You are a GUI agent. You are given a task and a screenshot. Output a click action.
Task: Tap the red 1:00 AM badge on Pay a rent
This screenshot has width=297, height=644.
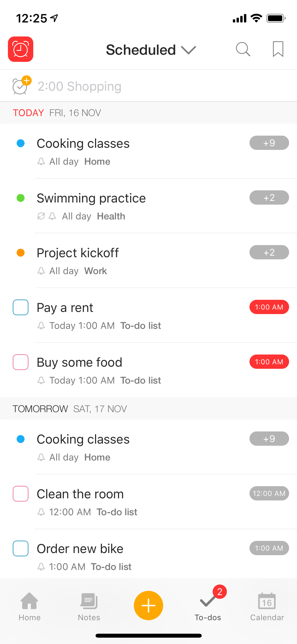(269, 307)
